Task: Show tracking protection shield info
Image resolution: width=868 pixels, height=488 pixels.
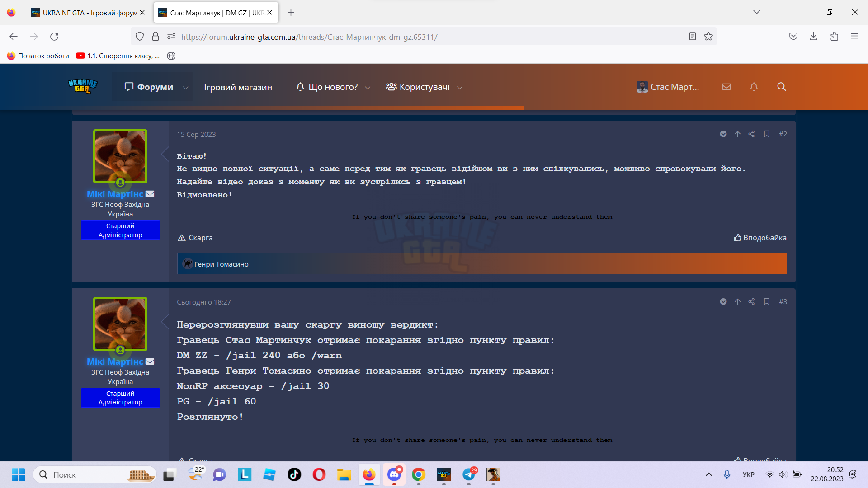Action: coord(140,37)
